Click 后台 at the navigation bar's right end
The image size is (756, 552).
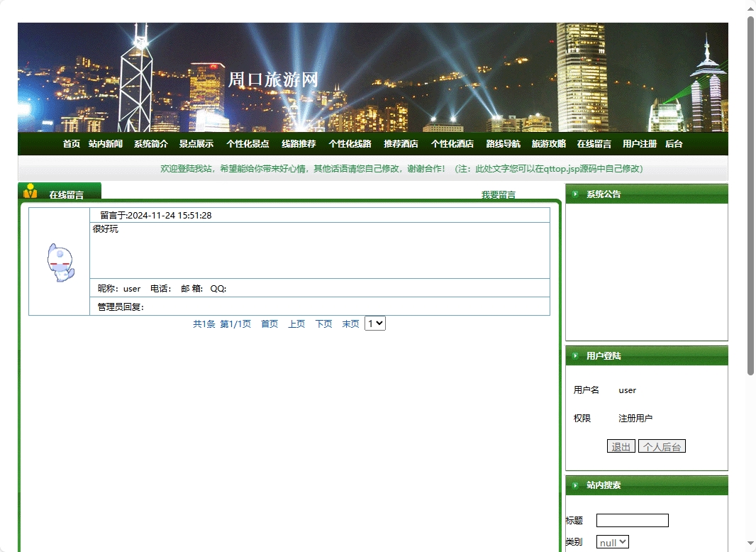click(673, 143)
